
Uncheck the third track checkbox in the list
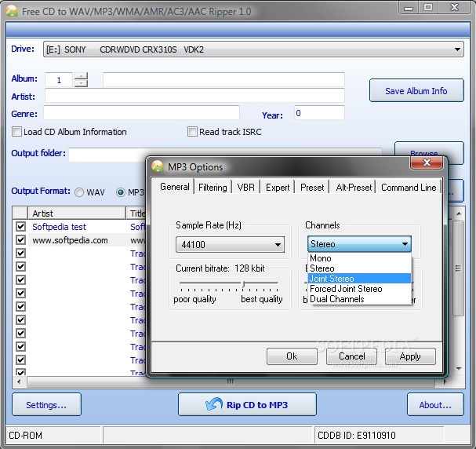pos(20,253)
